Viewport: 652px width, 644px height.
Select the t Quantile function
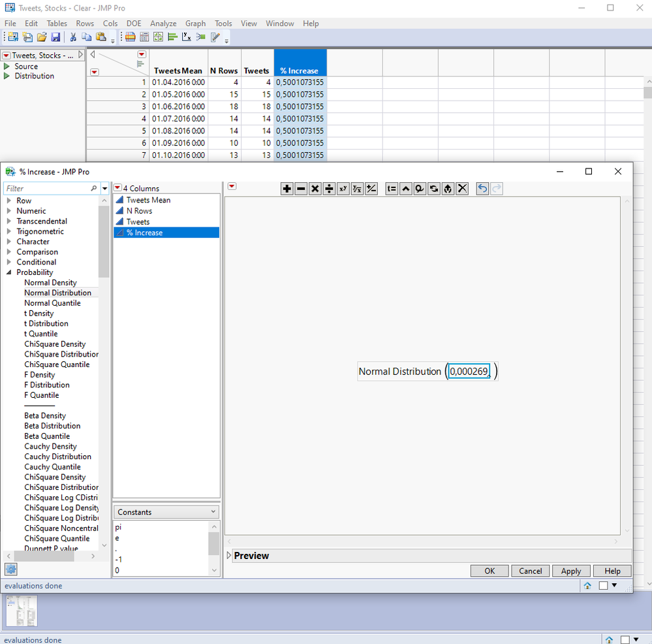pyautogui.click(x=41, y=334)
